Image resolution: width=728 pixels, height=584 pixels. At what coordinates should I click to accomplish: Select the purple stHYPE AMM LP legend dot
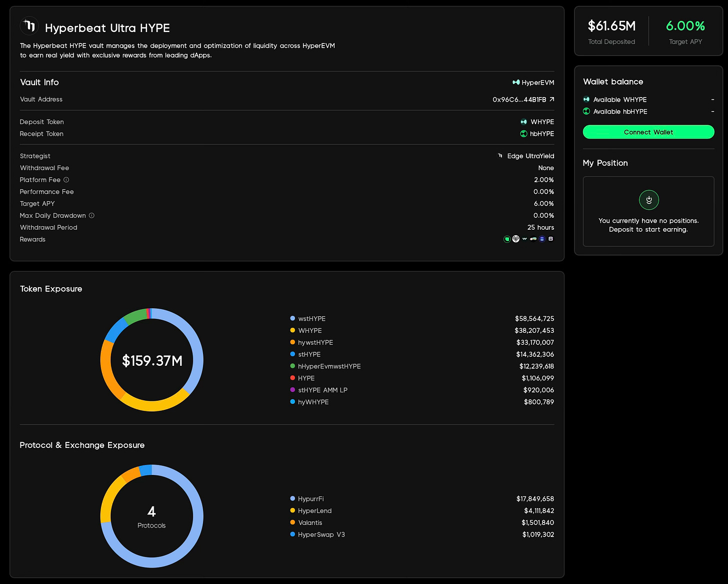coord(292,390)
